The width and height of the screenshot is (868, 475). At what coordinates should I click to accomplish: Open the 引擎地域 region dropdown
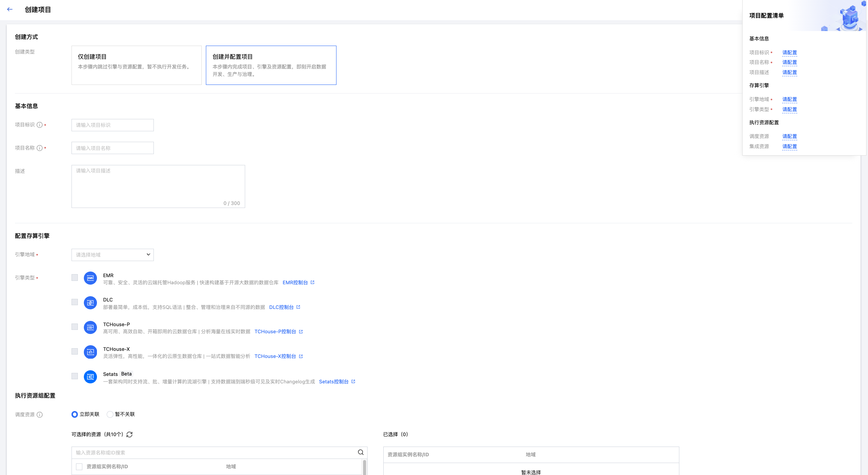coord(112,255)
